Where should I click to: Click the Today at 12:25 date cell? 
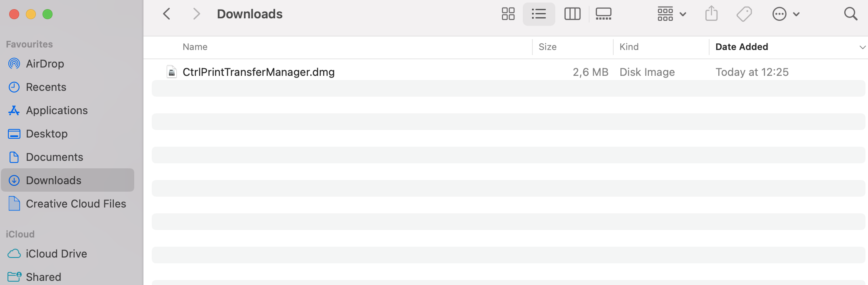click(752, 72)
